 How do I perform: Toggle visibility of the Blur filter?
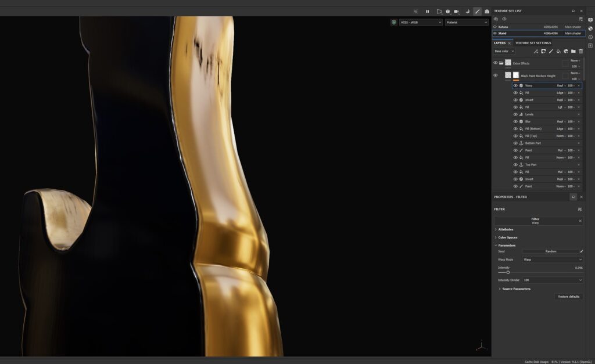point(515,122)
